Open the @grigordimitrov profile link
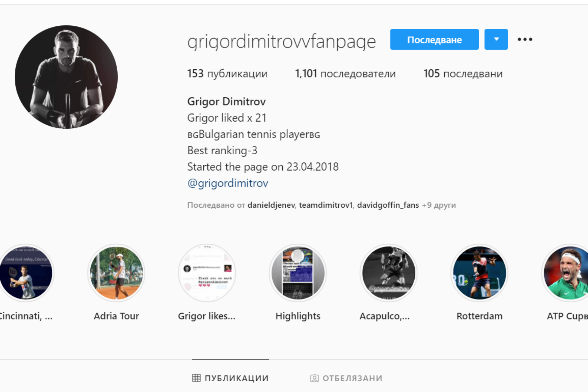Viewport: 588px width, 392px height. [228, 183]
